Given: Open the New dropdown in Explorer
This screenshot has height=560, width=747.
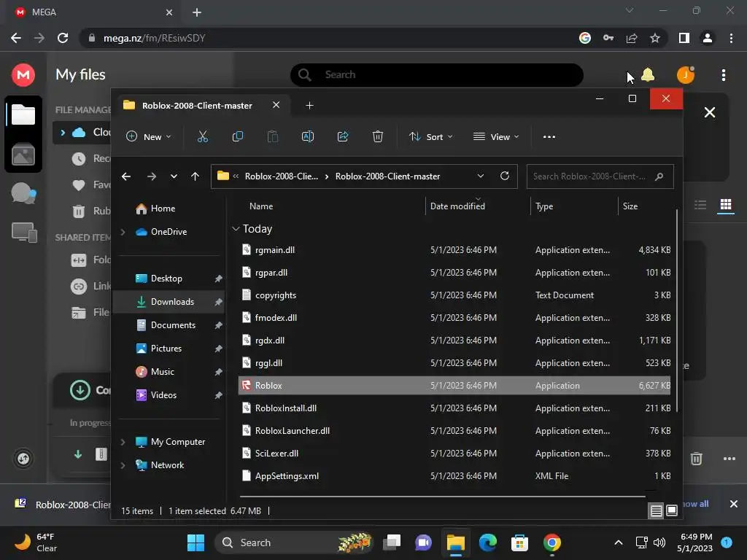Looking at the screenshot, I should click(148, 136).
